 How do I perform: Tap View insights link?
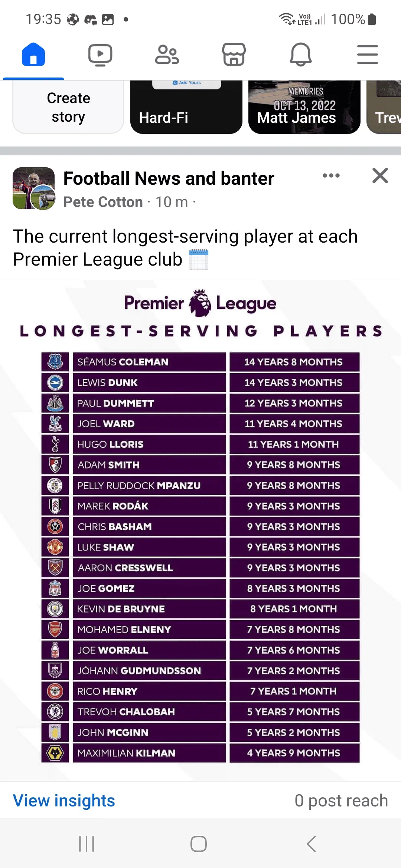point(64,800)
